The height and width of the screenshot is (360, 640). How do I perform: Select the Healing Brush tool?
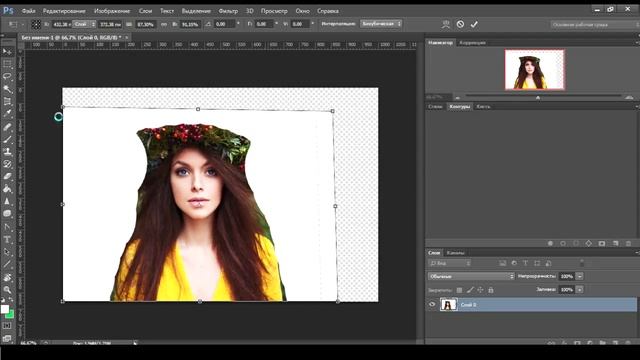[7, 127]
